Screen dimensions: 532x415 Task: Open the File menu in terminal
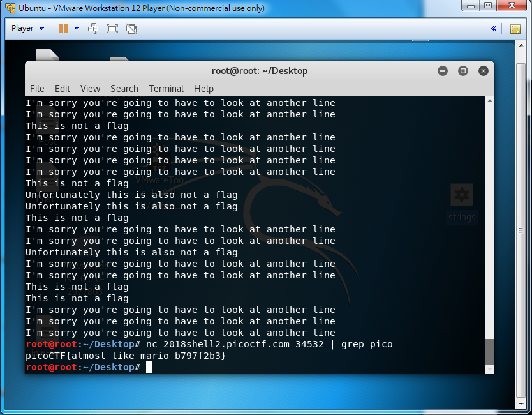pyautogui.click(x=37, y=89)
